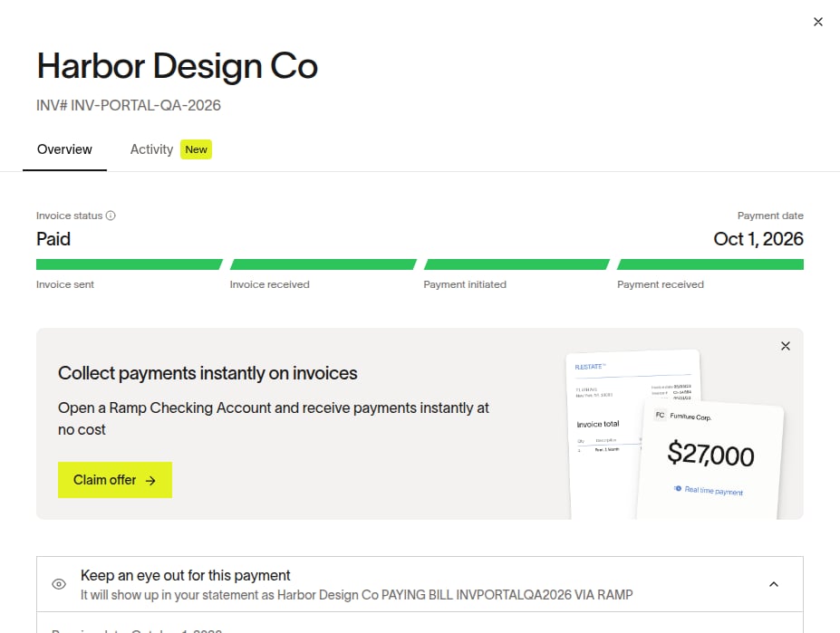Screen dimensions: 840x633
Task: Click the Open a Ramp Checking Account text
Action: tap(274, 418)
